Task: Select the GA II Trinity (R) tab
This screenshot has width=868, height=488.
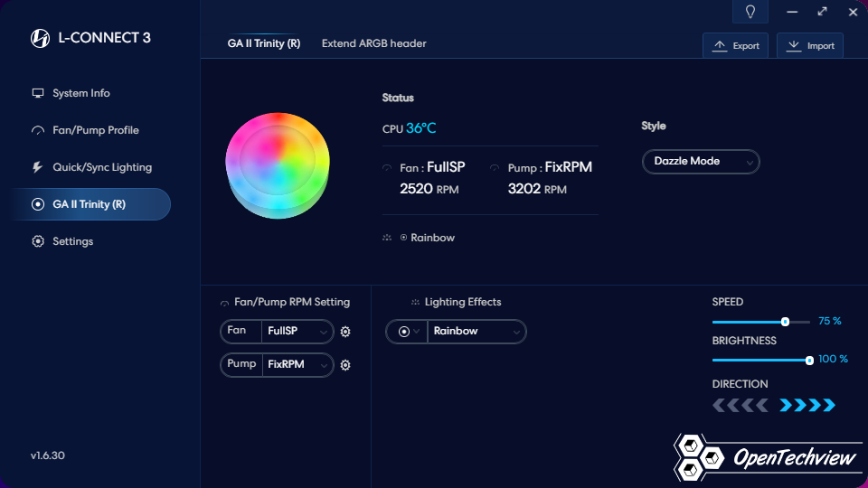Action: coord(263,43)
